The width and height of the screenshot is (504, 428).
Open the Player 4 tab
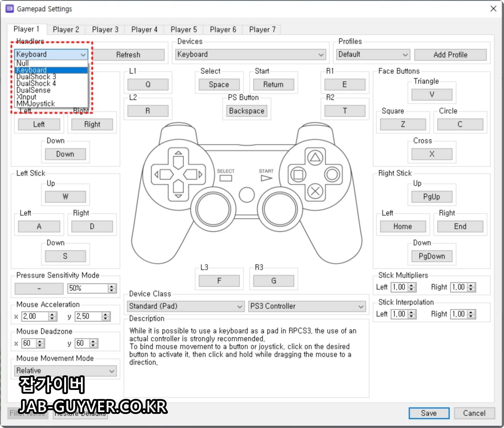point(144,29)
